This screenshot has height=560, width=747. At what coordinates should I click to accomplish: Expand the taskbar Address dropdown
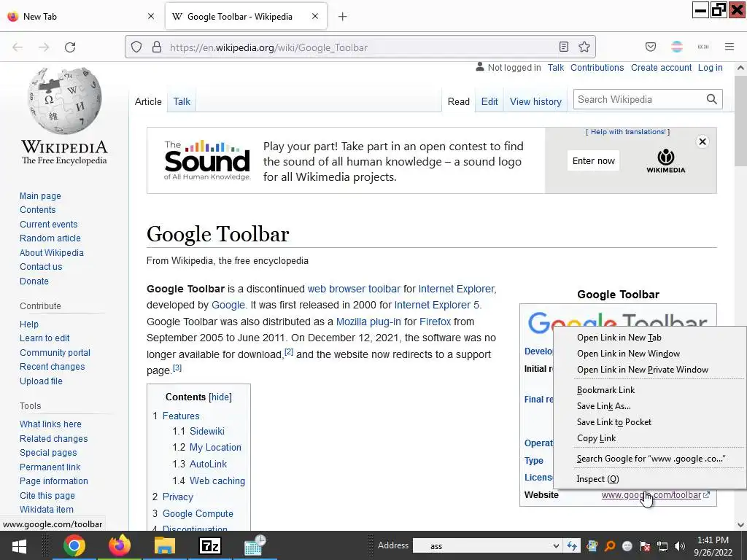click(x=555, y=546)
